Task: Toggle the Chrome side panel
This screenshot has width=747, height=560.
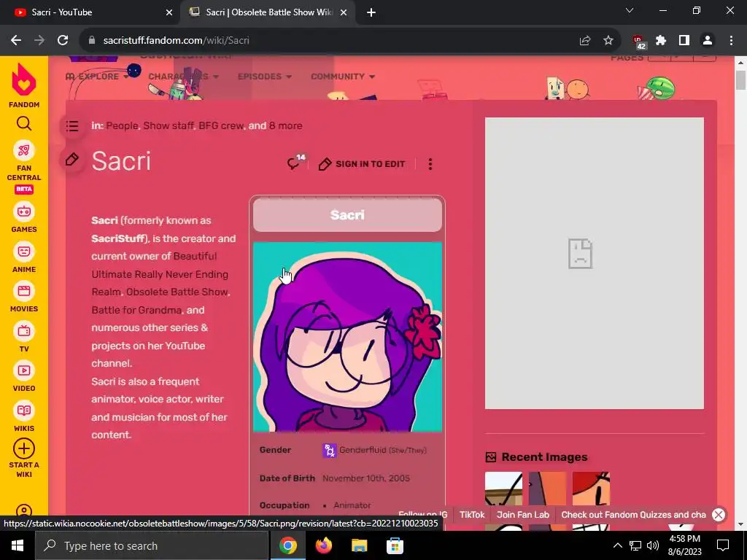Action: [684, 41]
